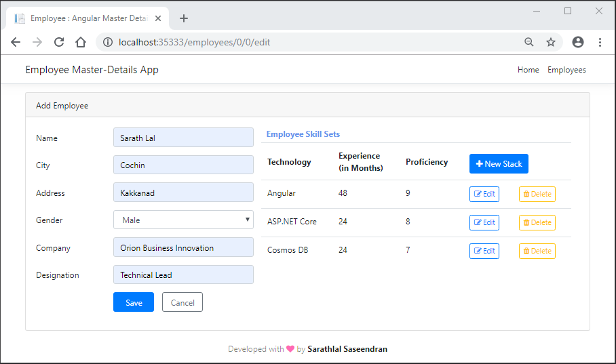Click the Technology column header

(289, 162)
